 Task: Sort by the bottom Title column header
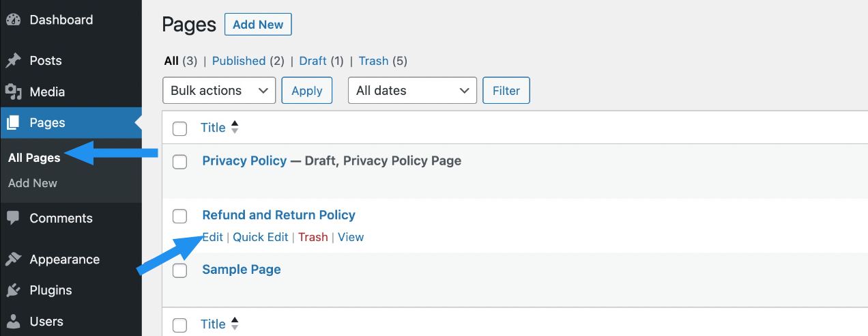pyautogui.click(x=213, y=324)
